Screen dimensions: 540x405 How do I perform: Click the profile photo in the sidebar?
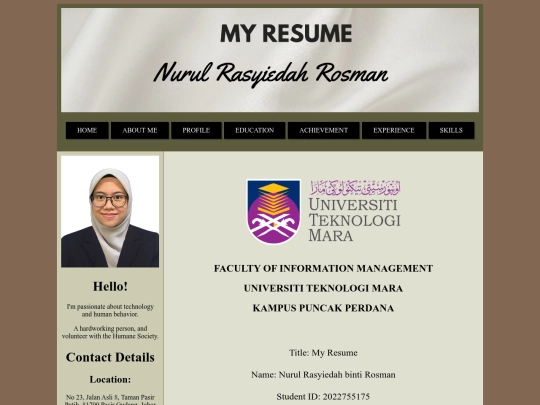(110, 211)
